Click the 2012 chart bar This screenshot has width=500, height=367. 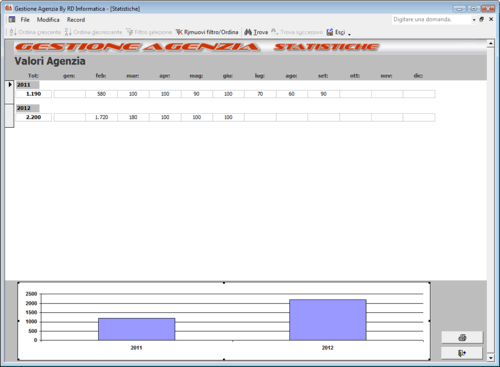pos(328,320)
